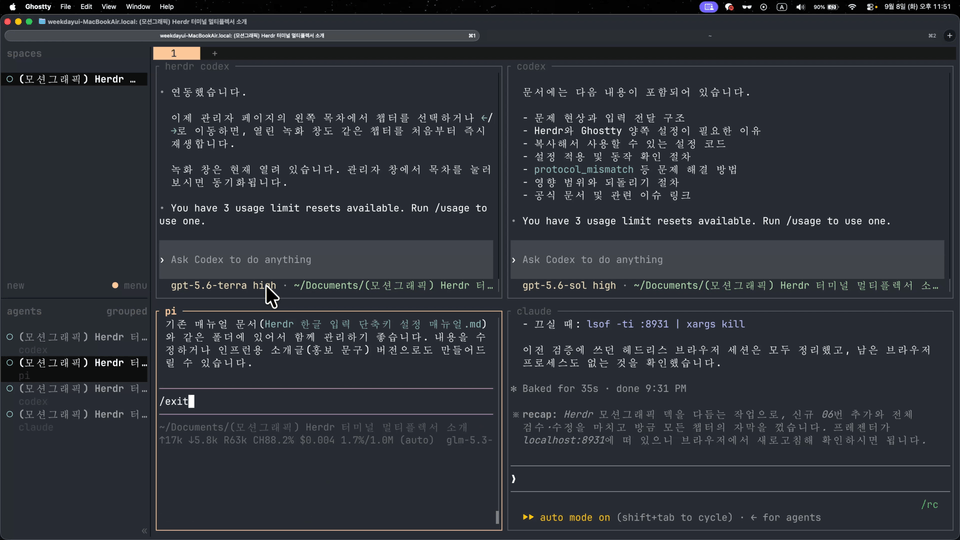The width and height of the screenshot is (960, 540).
Task: Select the pi agent in agents list
Action: coord(76,369)
